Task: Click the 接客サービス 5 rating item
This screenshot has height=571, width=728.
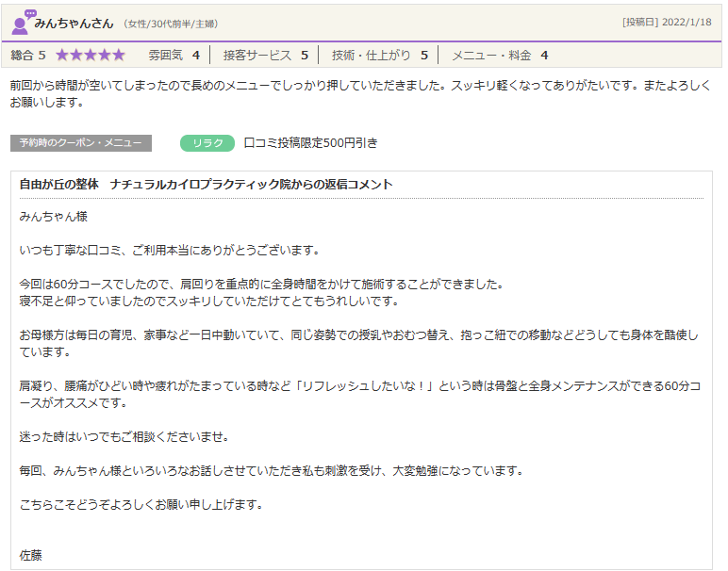Action: coord(265,56)
